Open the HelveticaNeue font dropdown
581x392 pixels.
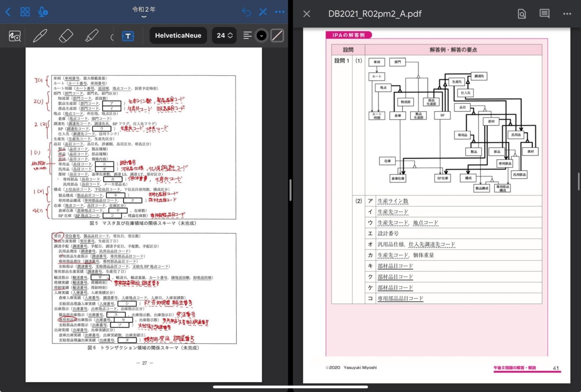[x=178, y=35]
